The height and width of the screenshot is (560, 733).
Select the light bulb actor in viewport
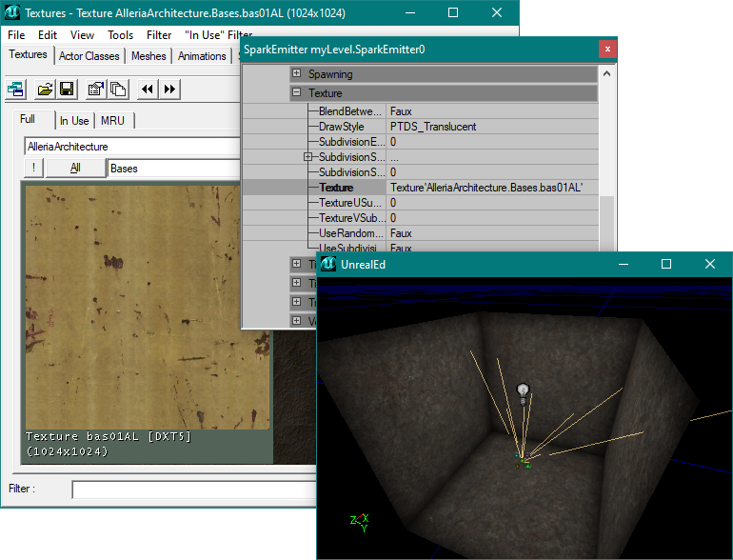click(x=524, y=394)
